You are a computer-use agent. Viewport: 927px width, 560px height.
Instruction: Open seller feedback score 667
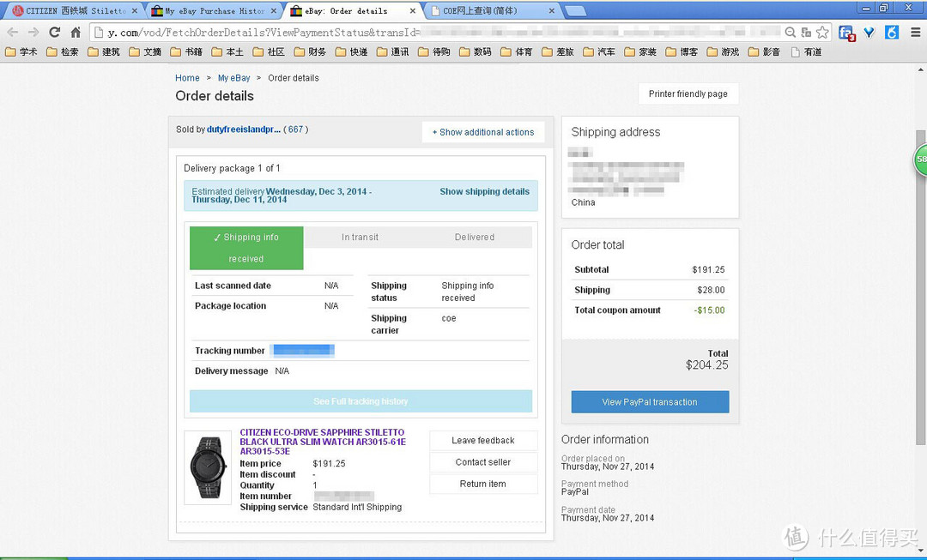point(295,129)
